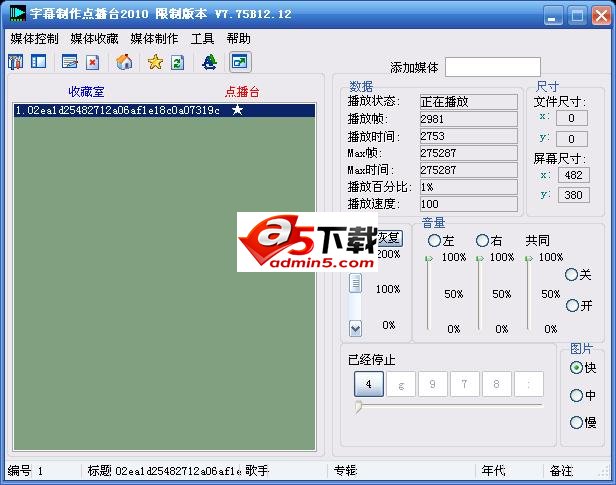Click the right channel volume slider handle
This screenshot has height=485, width=616.
coord(479,258)
